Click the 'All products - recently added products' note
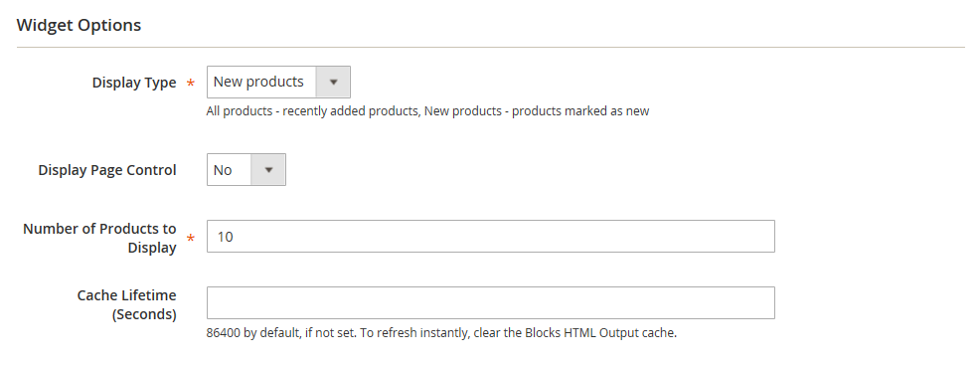 pyautogui.click(x=313, y=111)
